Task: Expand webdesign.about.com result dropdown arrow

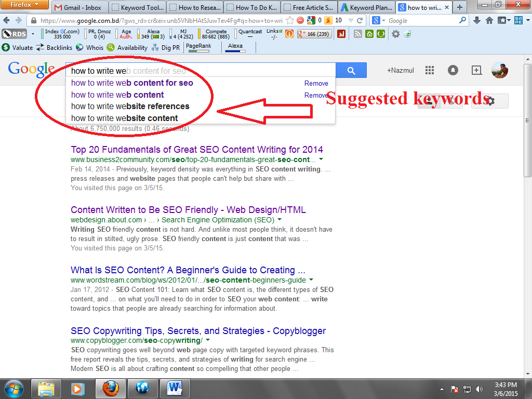Action: point(280,220)
